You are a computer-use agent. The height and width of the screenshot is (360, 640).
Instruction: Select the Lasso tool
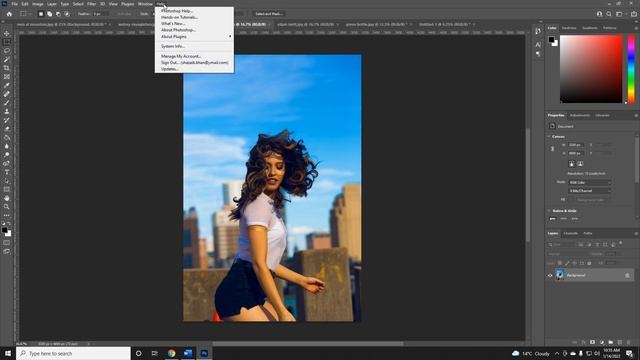pos(7,51)
